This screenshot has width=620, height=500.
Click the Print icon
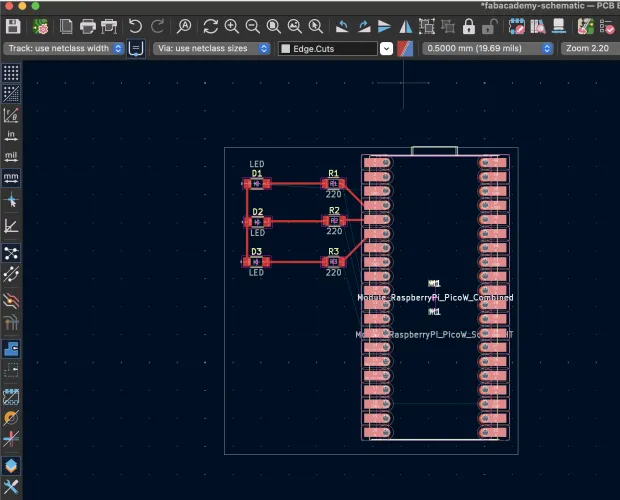tap(87, 26)
